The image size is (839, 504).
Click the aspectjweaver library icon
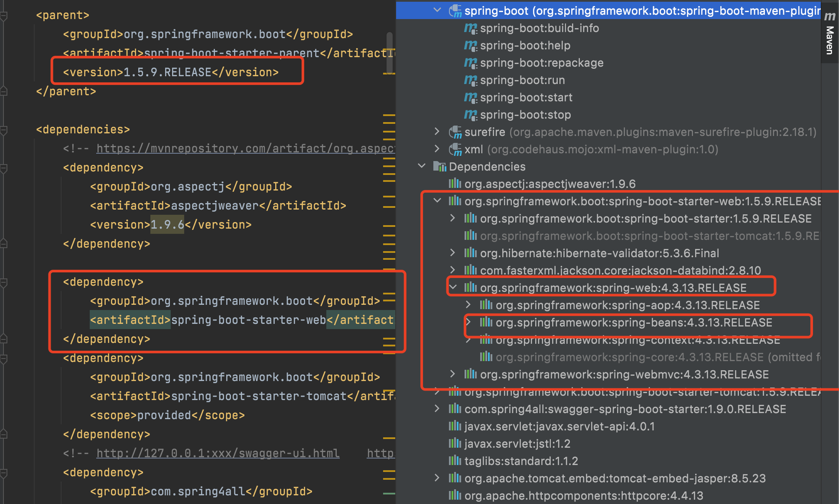(455, 184)
